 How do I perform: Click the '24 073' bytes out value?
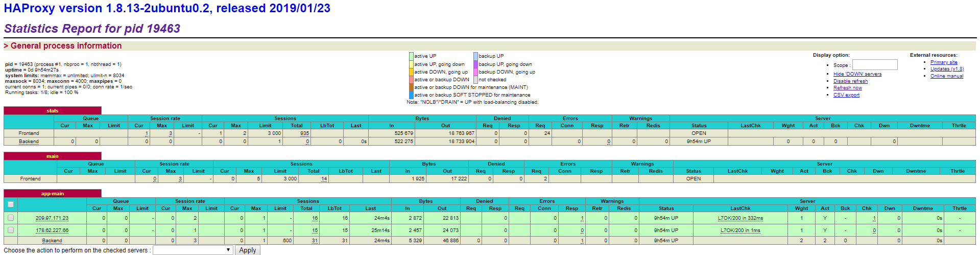tap(451, 230)
